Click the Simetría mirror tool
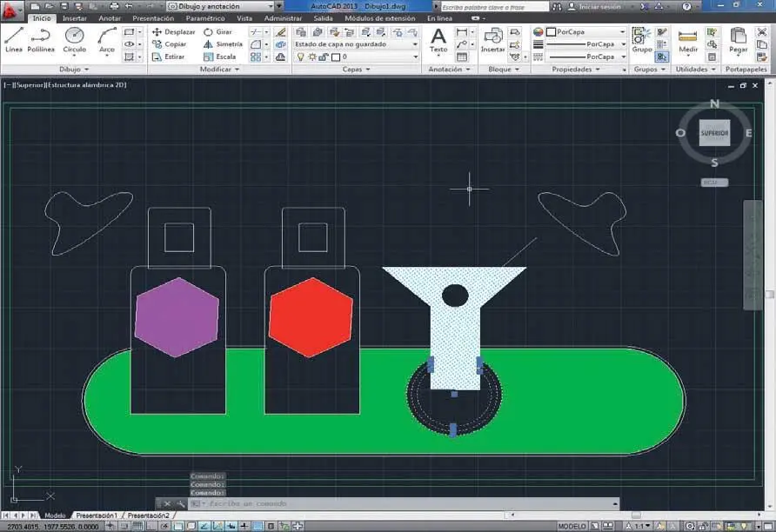Image resolution: width=776 pixels, height=532 pixels. [223, 44]
